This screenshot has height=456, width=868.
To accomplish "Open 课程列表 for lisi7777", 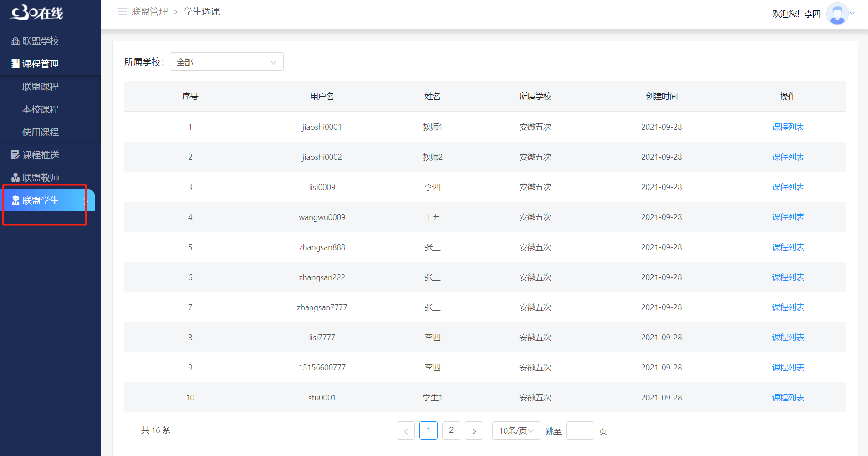I will 788,338.
